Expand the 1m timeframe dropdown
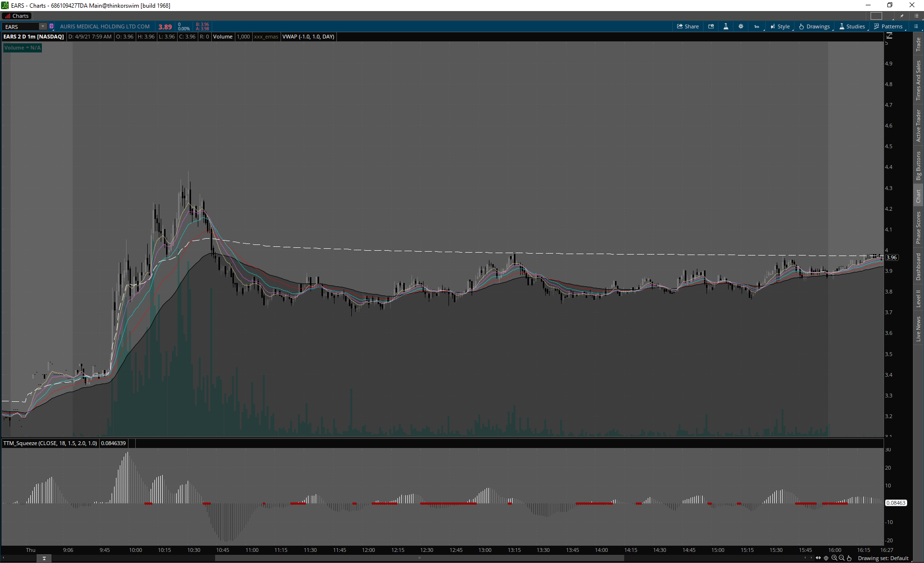This screenshot has height=563, width=924. pyautogui.click(x=757, y=26)
